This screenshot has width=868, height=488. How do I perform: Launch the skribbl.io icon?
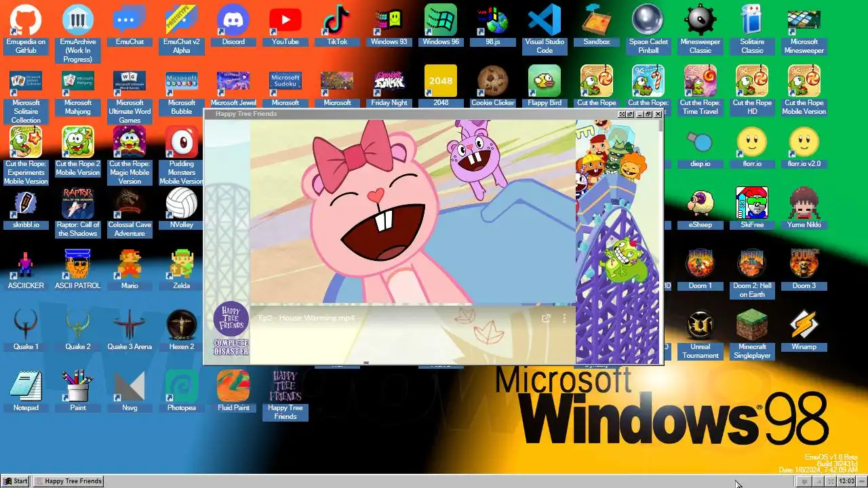coord(26,208)
